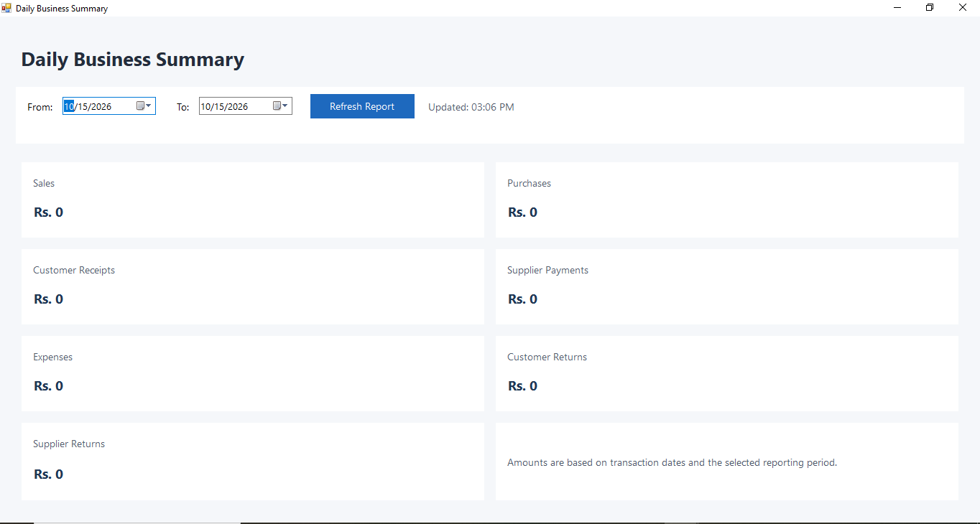Screen dimensions: 980x524
Task: Click the Rs. 0 amount under Customer Returns
Action: point(522,386)
